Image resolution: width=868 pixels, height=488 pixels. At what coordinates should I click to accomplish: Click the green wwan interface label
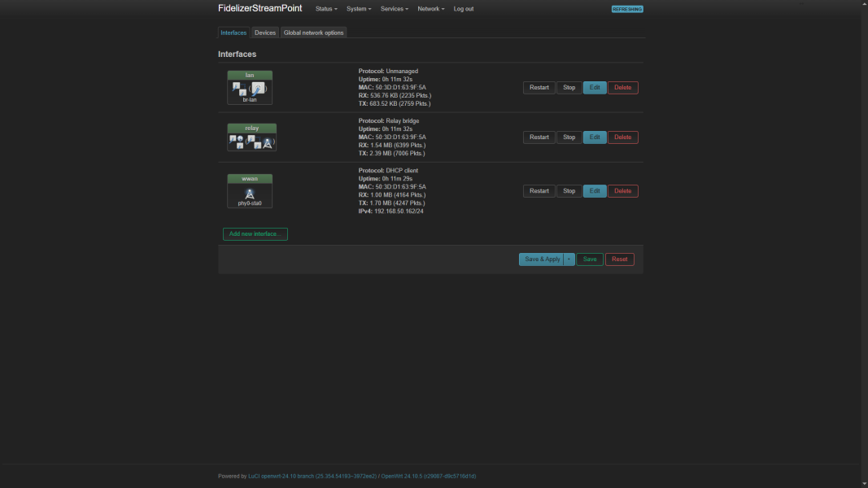tap(250, 178)
